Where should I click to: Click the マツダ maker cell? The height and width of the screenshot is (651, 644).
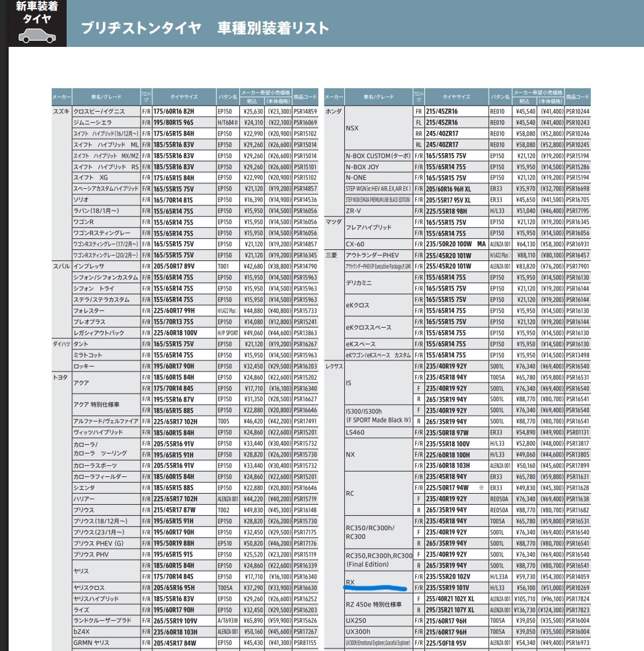(334, 222)
